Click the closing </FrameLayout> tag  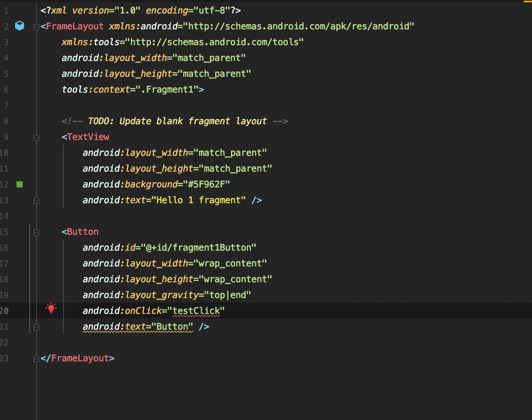[x=78, y=358]
